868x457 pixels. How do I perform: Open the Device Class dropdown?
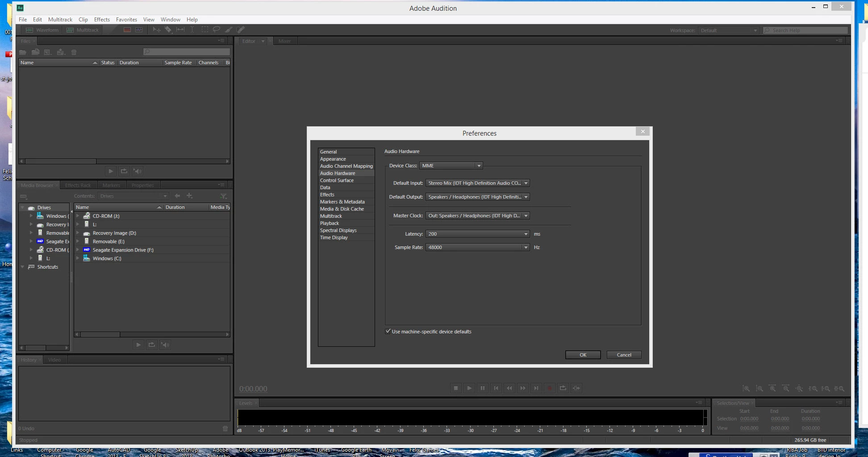[451, 166]
